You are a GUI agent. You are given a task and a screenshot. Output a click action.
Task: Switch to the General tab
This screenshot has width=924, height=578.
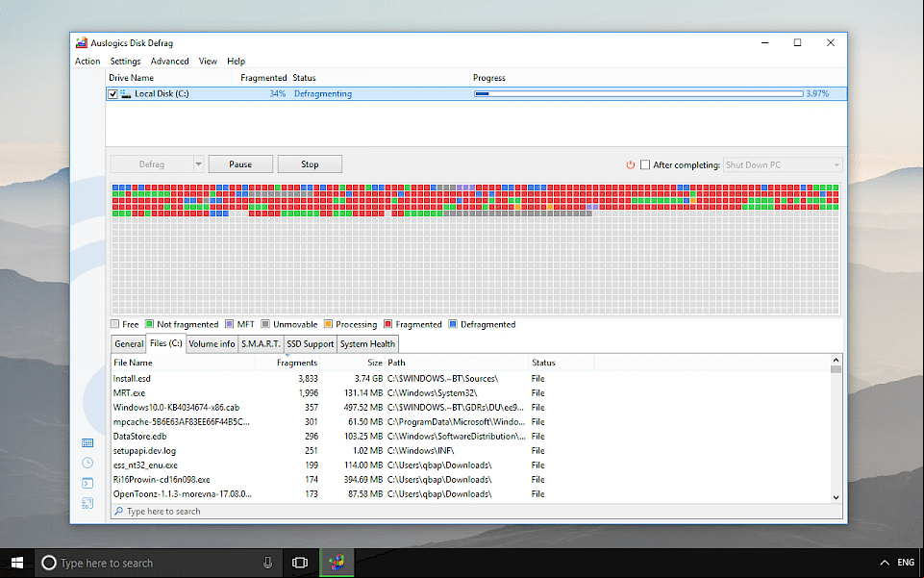pos(129,344)
